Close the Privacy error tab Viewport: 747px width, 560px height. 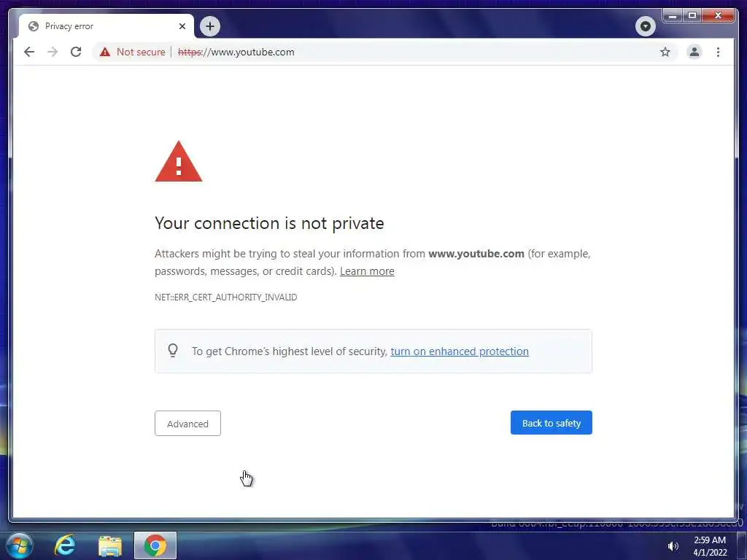pyautogui.click(x=182, y=26)
